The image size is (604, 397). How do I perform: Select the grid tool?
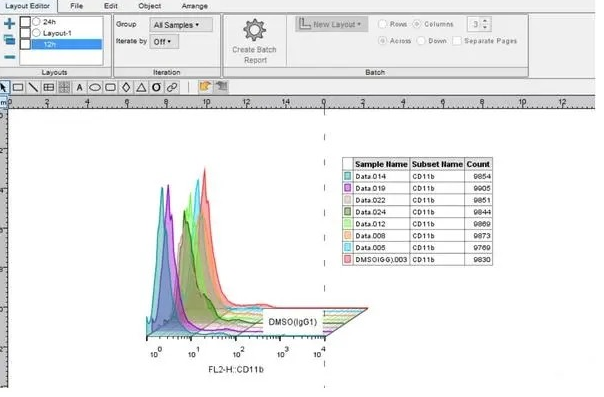click(x=64, y=88)
